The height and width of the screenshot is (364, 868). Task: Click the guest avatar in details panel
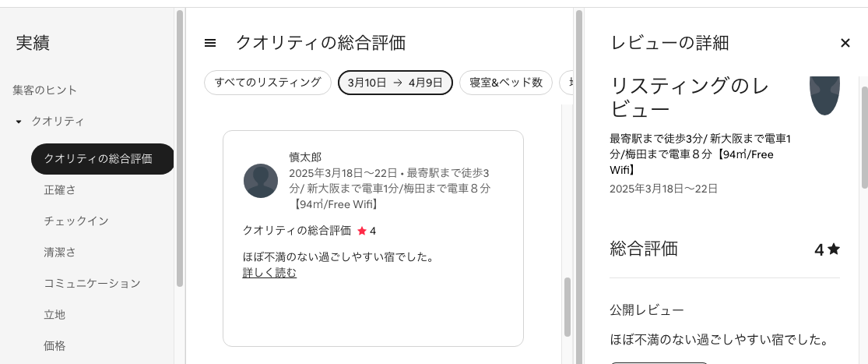pos(824,95)
